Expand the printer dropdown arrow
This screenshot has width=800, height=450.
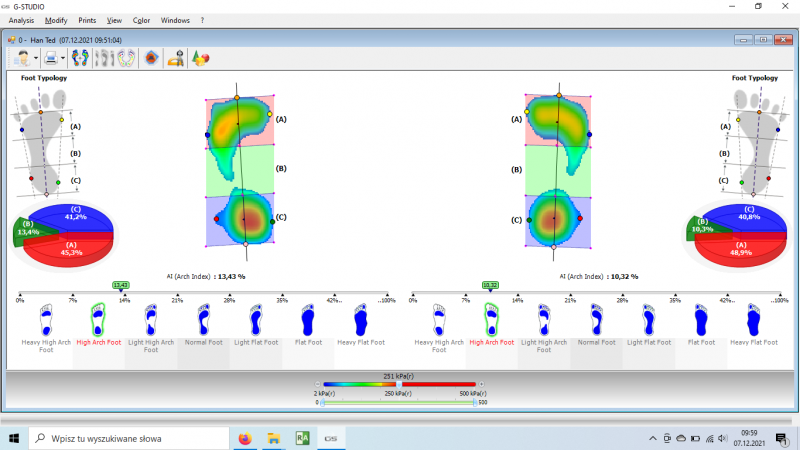click(63, 58)
